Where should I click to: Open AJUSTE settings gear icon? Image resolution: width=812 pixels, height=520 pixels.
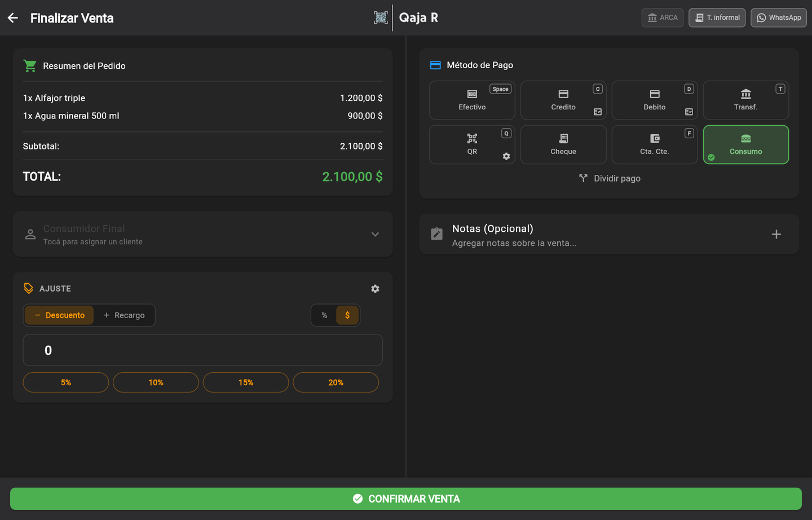(375, 289)
